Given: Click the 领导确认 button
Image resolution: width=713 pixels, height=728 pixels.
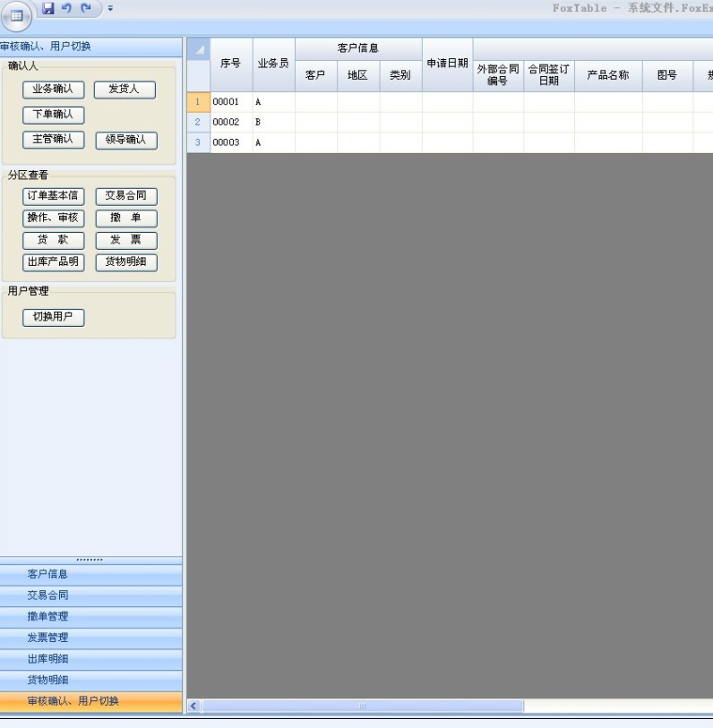Looking at the screenshot, I should click(x=126, y=141).
